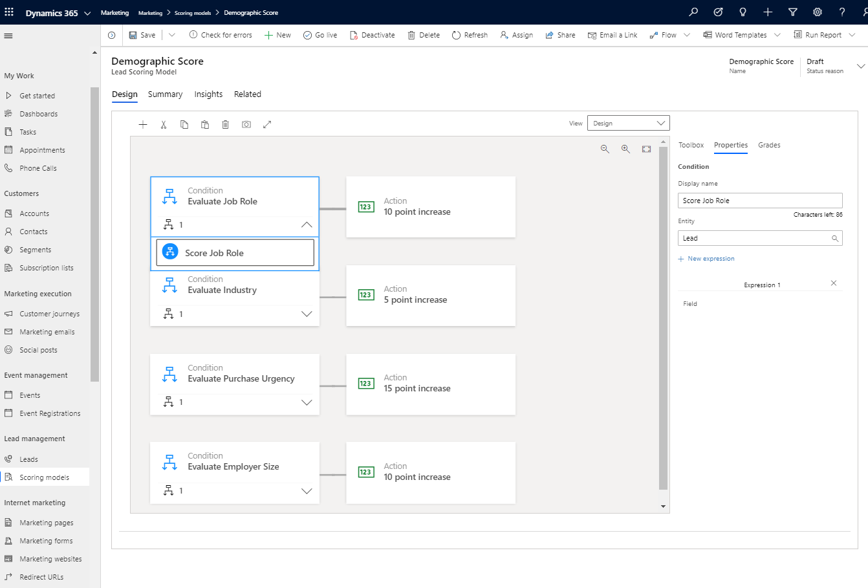Open the View dropdown showing Design
This screenshot has width=868, height=588.
(628, 123)
